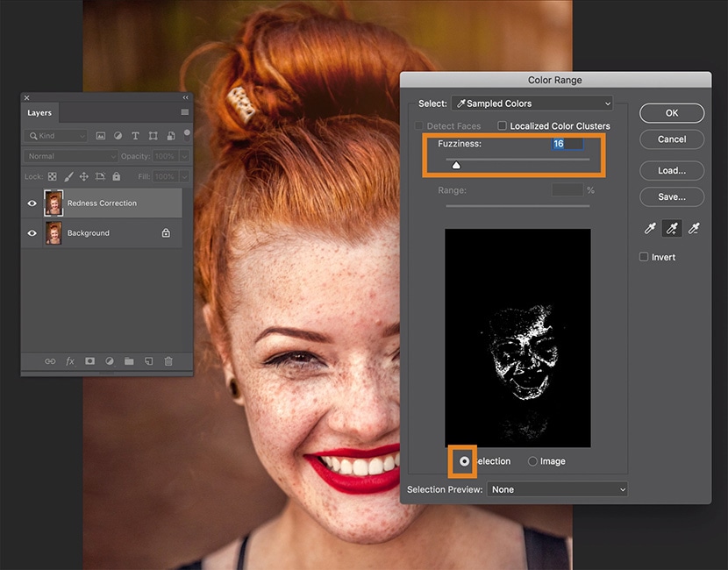Select the plain Eyedropper tool in Color Range

(x=650, y=229)
